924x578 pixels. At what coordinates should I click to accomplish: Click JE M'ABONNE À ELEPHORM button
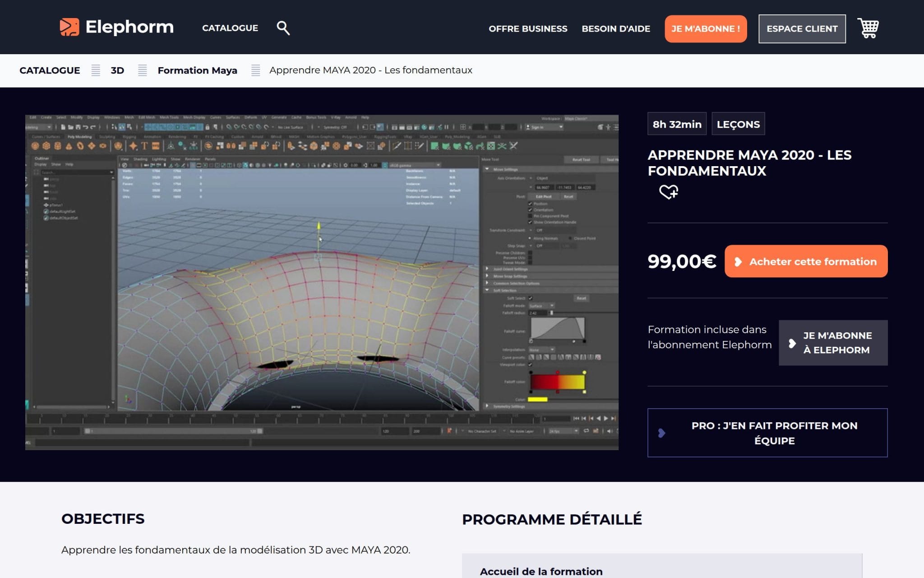click(833, 343)
